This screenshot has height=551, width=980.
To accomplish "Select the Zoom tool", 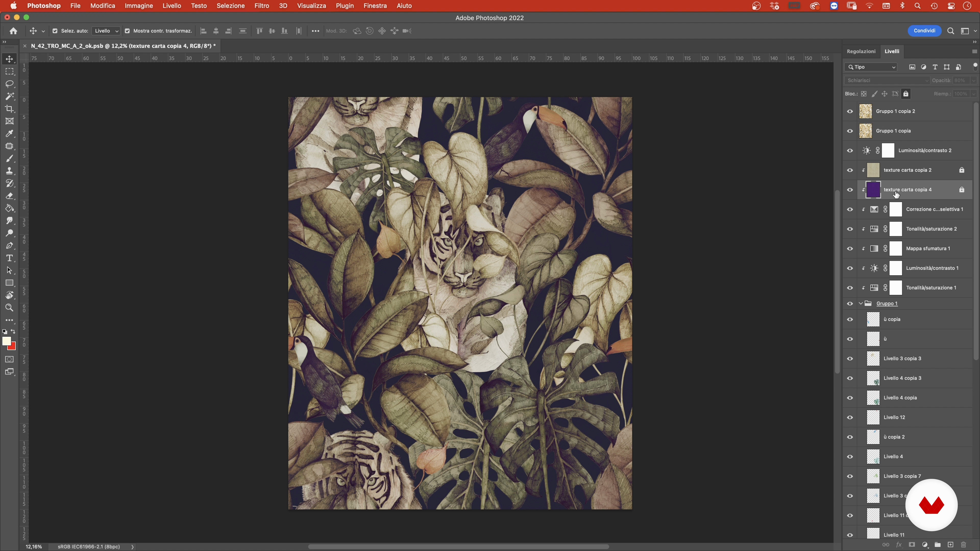I will tap(9, 308).
